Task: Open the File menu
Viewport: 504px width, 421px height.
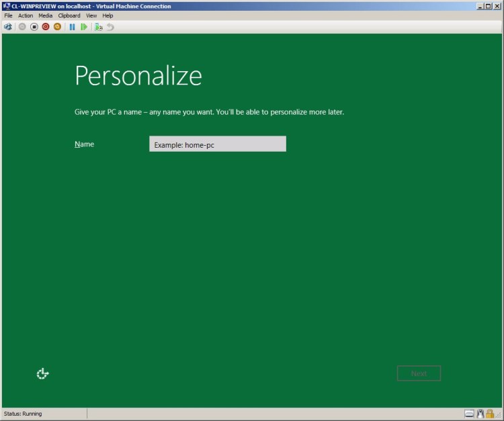Action: (x=8, y=15)
